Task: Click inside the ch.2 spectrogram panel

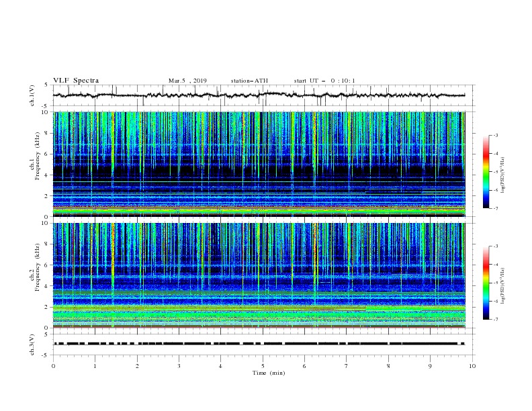Action: coord(259,275)
